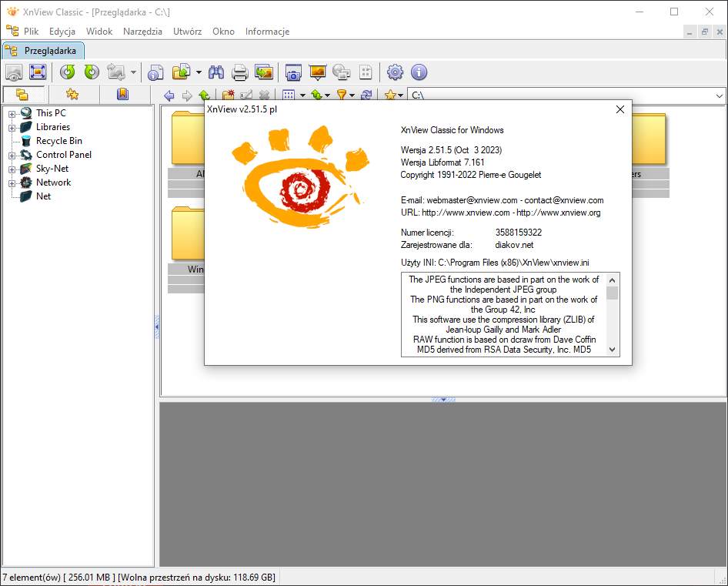Click the credits scrollbar down arrow
The image size is (728, 586).
612,350
